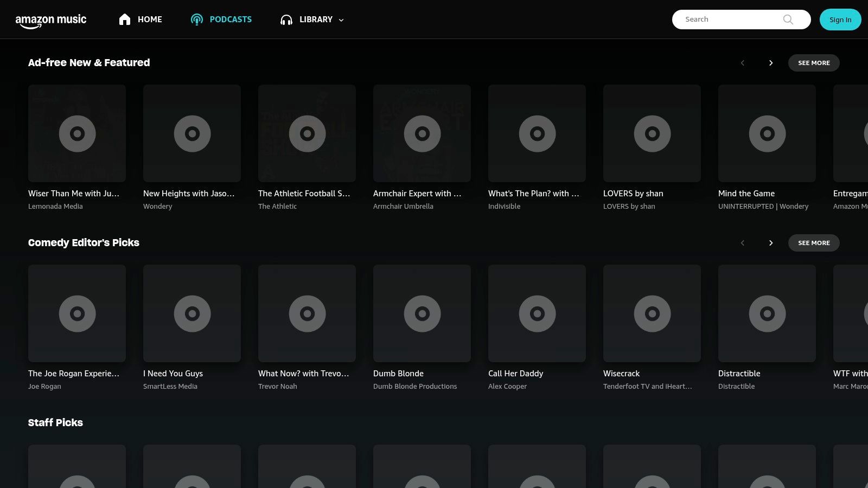Screen dimensions: 868x488
Task: Click the disc icon on Mind the Game
Action: pos(767,133)
